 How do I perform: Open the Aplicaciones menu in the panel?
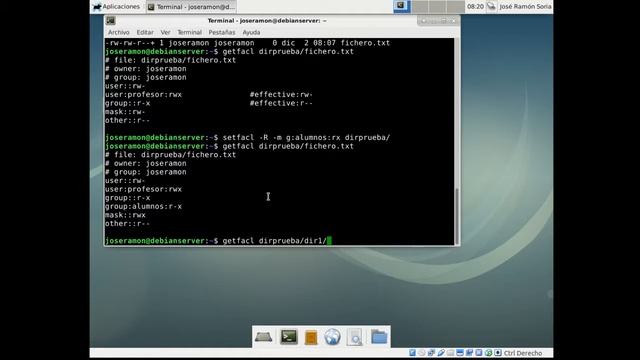[x=116, y=7]
